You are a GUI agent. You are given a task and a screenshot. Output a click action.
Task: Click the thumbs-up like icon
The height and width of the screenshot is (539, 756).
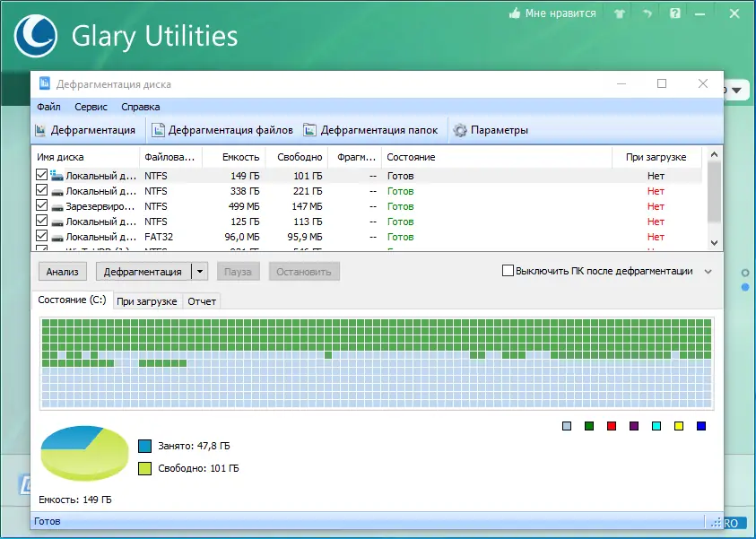[515, 13]
